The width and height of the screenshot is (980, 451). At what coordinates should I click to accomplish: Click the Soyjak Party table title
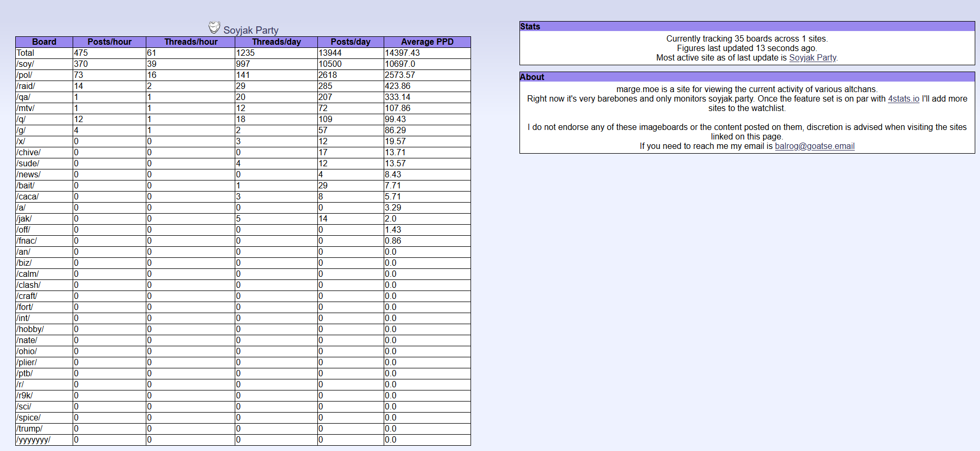[x=251, y=30]
